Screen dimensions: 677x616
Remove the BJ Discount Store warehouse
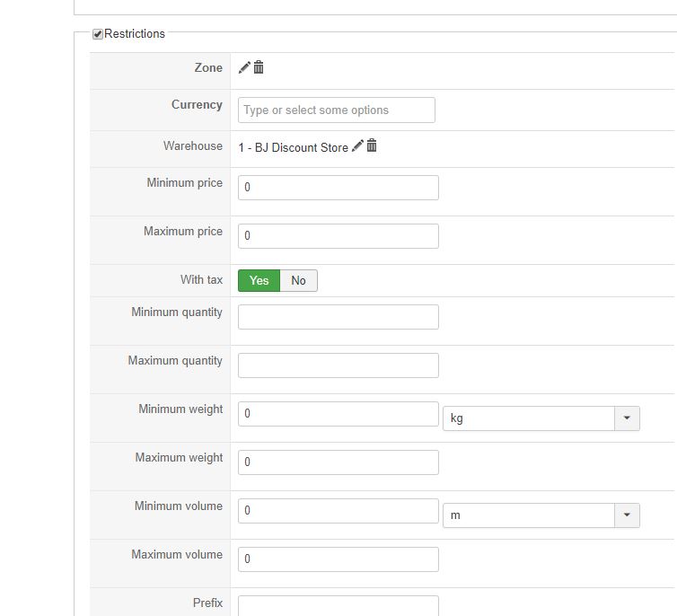point(372,146)
